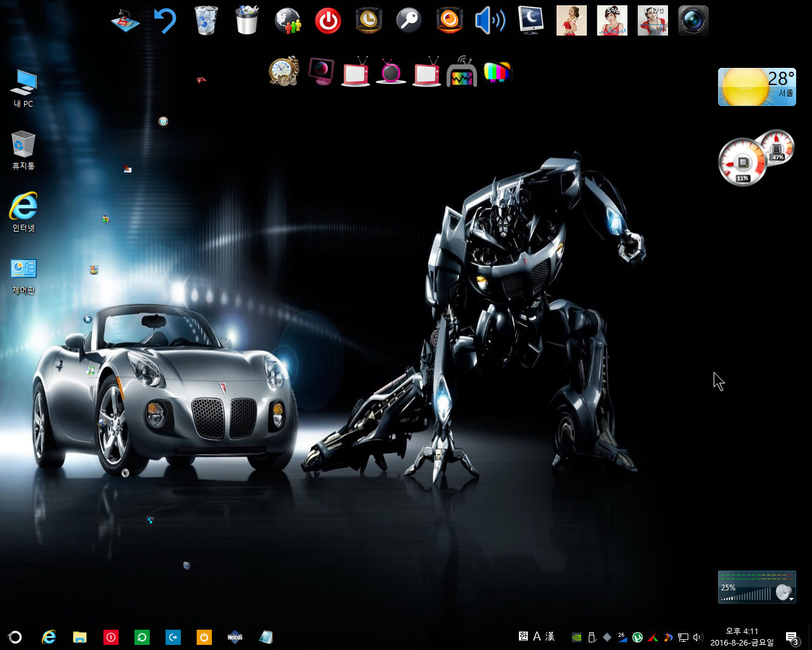Click the dock thumbnail showing 5%
The image size is (812, 650).
click(x=612, y=20)
